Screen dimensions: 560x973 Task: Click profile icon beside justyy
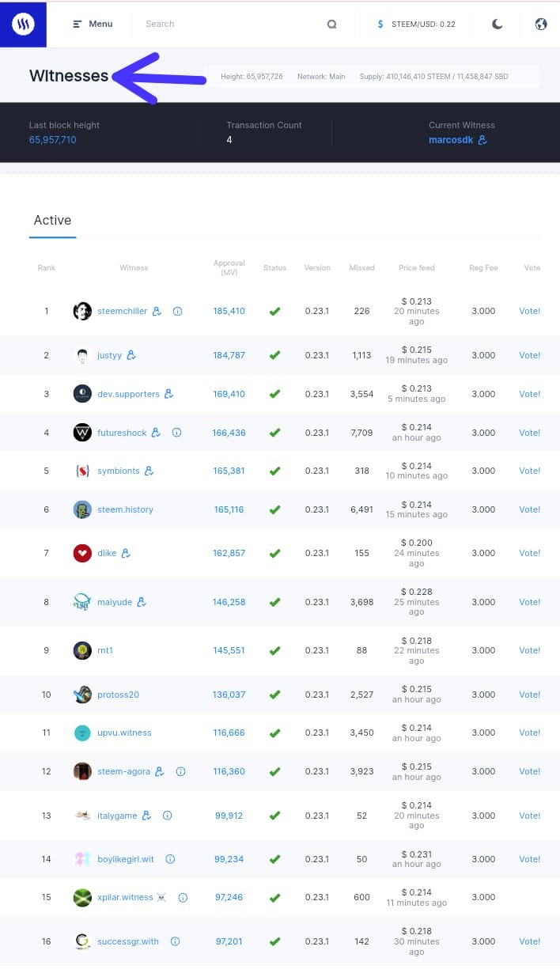(131, 355)
